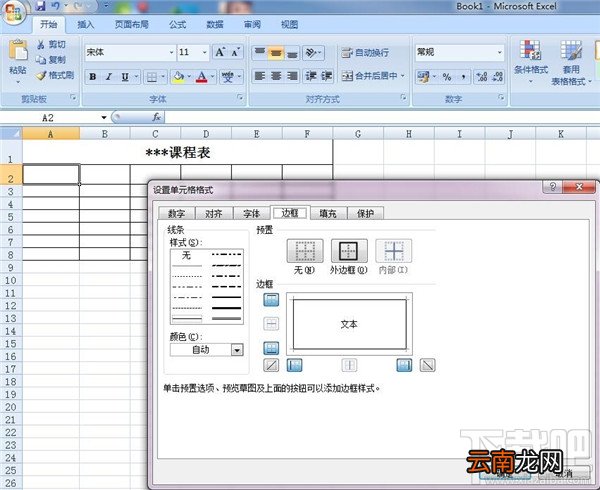The height and width of the screenshot is (490, 600).
Task: Open 填充 tab in format dialog
Action: (x=328, y=213)
